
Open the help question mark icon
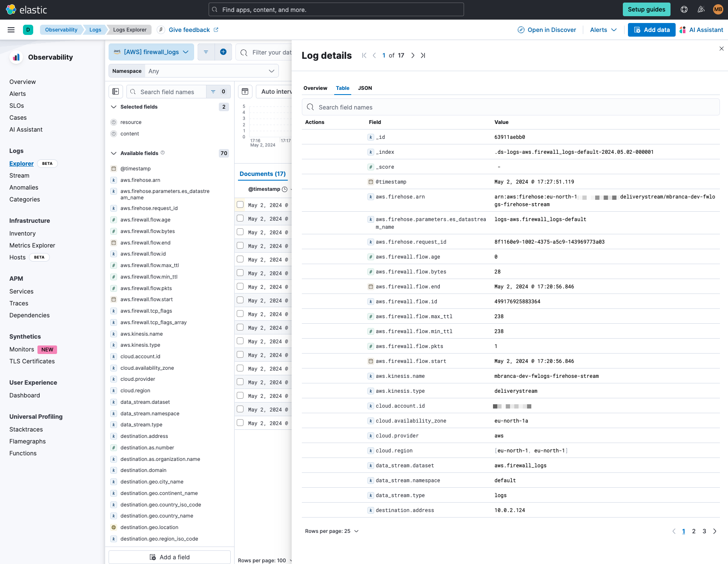(684, 9)
